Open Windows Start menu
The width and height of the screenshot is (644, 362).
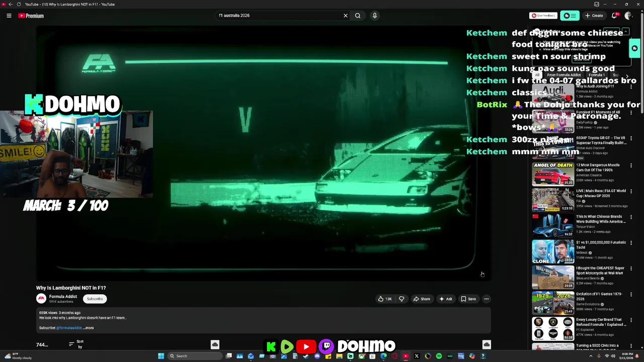161,356
